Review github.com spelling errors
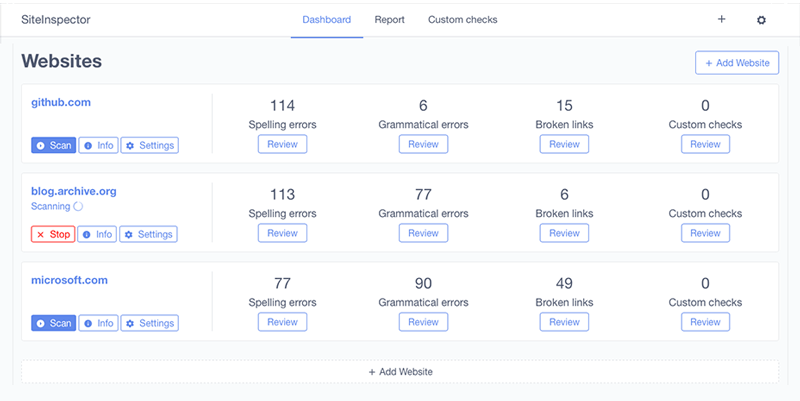 pos(282,144)
